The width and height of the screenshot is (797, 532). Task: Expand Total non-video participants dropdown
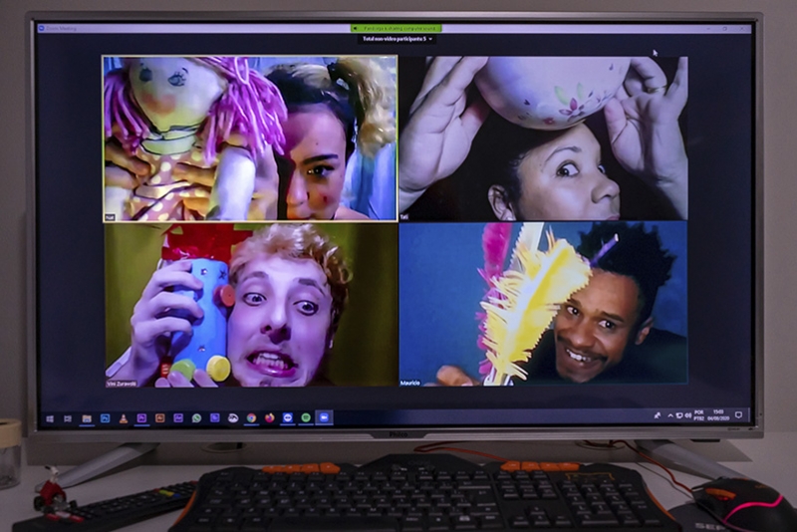(x=398, y=39)
